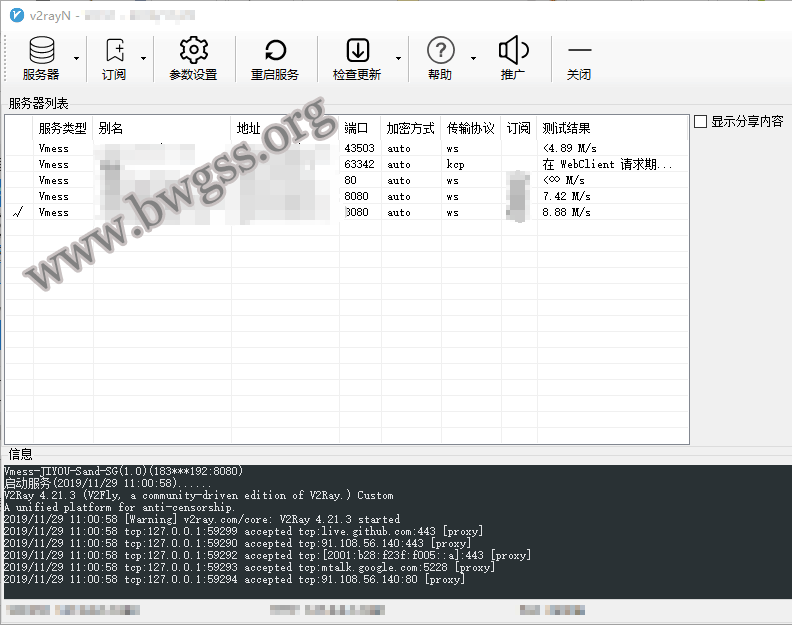
Task: Open the 服务器 (Servers) toolbar icon
Action: pos(41,58)
